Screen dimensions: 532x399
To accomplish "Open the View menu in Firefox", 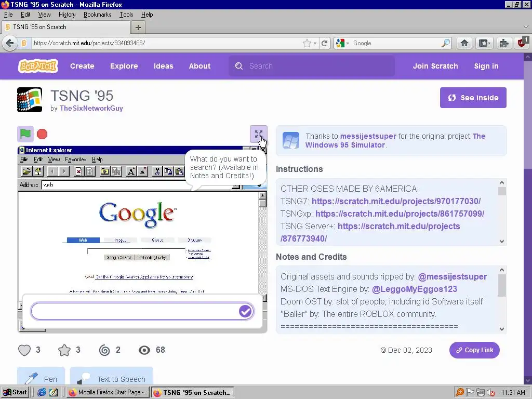I will [44, 15].
